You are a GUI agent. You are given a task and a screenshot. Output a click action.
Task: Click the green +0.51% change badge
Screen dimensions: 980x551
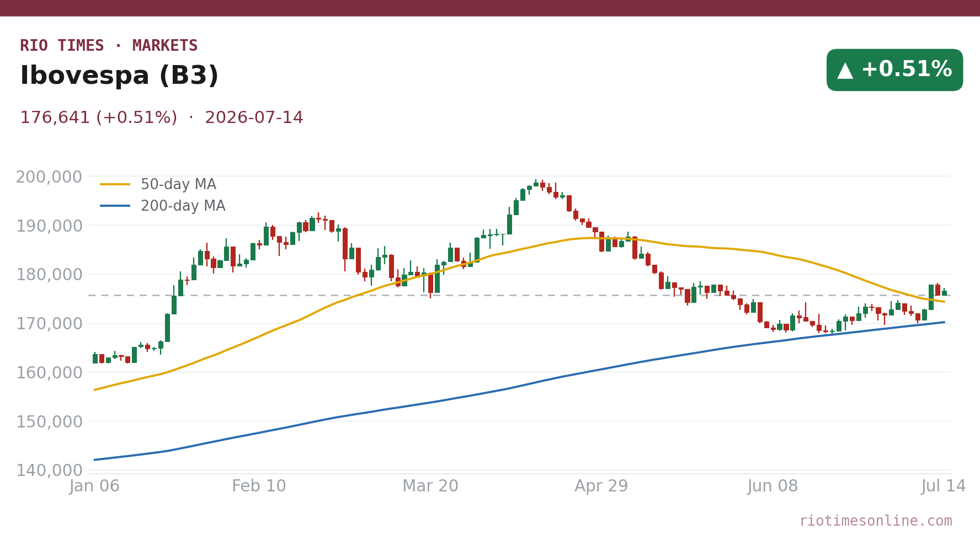894,70
